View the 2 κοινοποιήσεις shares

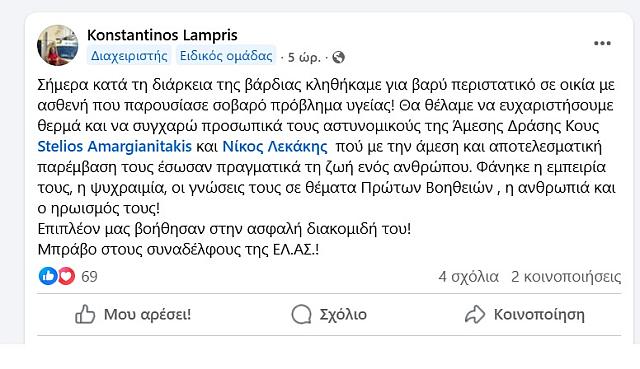566,277
